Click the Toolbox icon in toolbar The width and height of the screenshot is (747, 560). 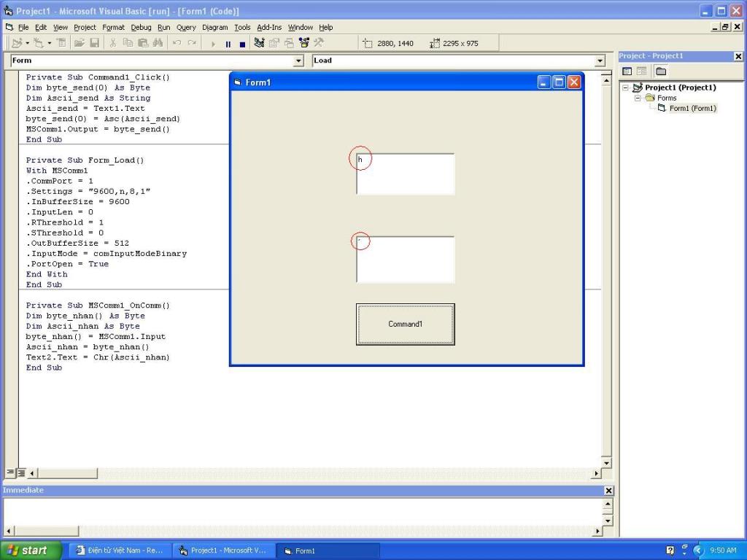(319, 43)
